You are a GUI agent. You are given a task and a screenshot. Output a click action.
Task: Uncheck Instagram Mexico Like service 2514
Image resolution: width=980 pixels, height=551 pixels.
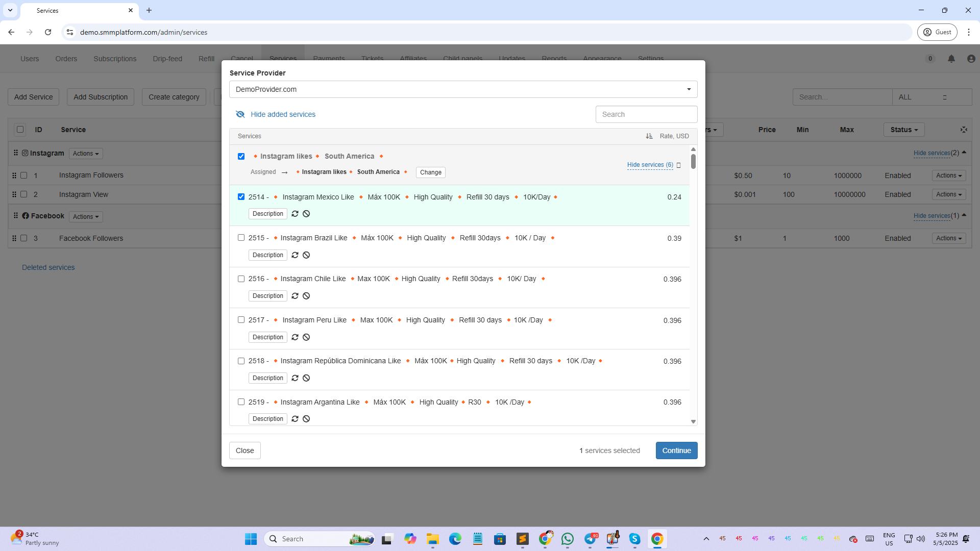click(241, 197)
